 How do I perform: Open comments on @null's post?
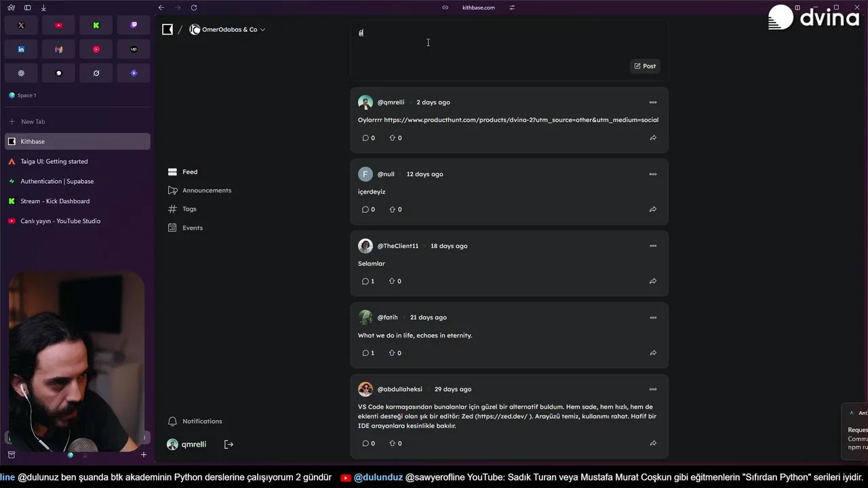click(x=368, y=209)
